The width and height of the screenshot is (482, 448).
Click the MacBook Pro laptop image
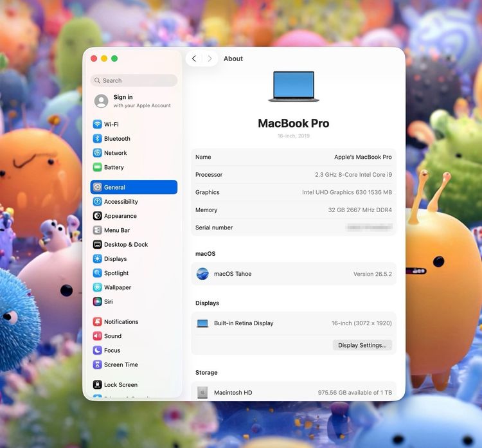coord(294,86)
